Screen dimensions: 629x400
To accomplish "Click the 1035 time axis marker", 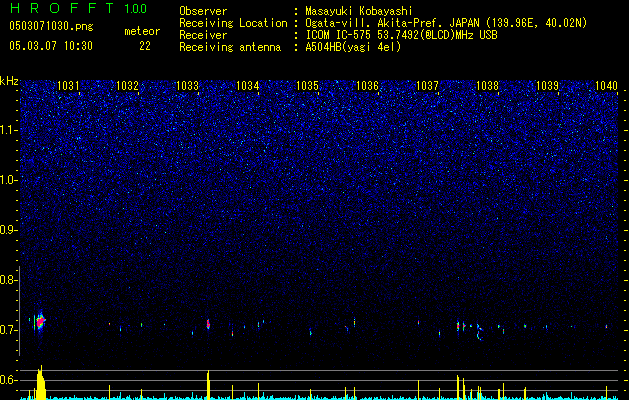I will click(x=307, y=86).
